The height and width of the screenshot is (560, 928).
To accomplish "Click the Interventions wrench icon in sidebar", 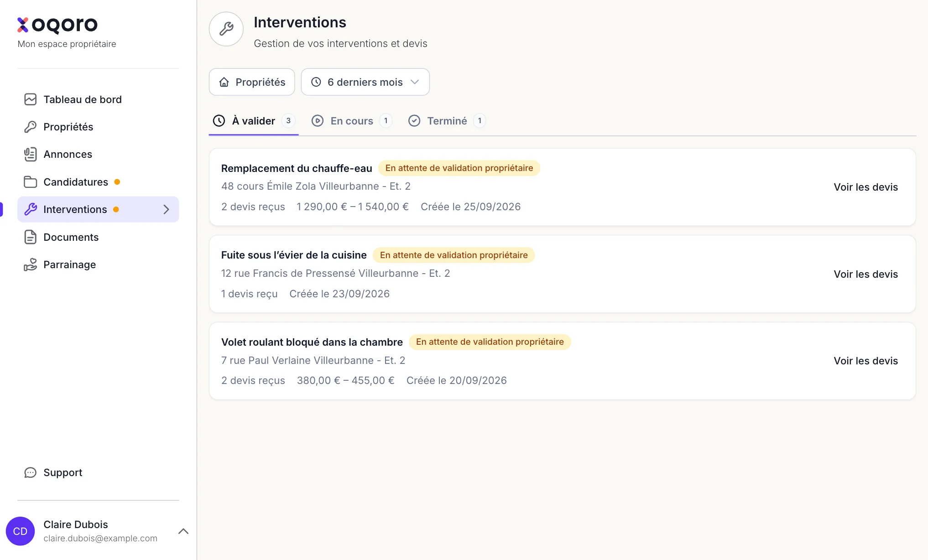I will tap(30, 209).
